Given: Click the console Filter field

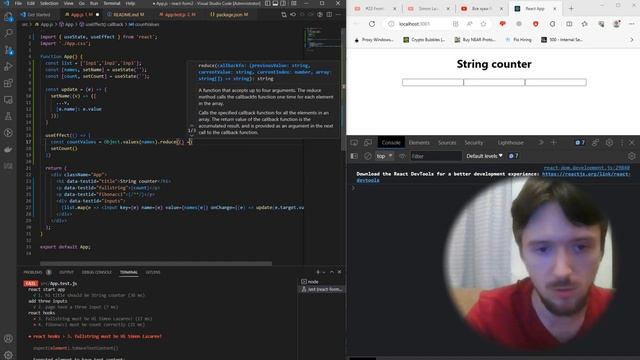Looking at the screenshot, I should 435,156.
